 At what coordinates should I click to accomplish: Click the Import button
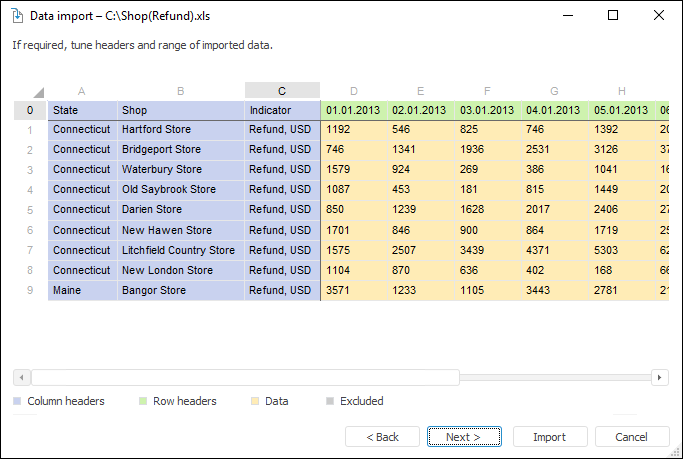549,437
